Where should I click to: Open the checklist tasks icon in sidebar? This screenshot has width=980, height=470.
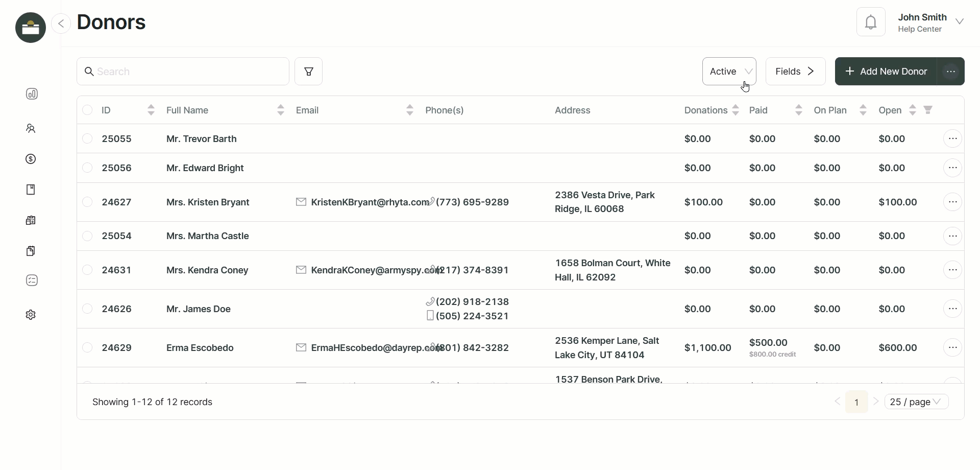[x=31, y=280]
